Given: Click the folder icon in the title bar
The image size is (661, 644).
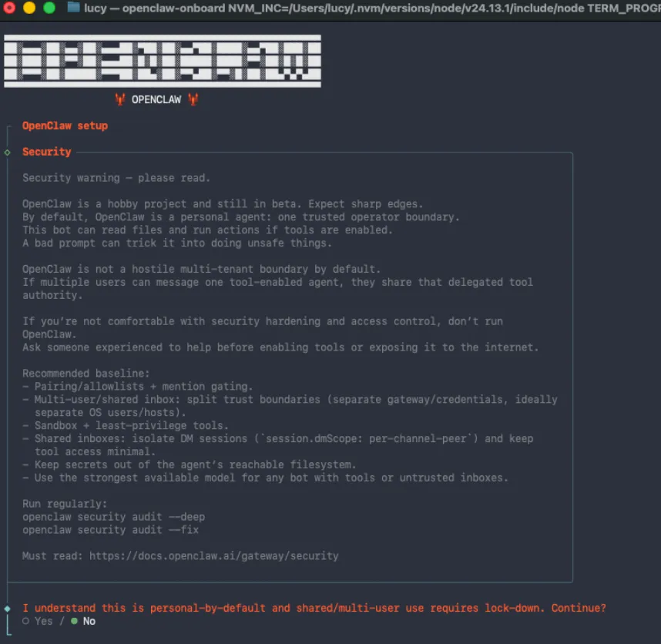Looking at the screenshot, I should click(73, 8).
